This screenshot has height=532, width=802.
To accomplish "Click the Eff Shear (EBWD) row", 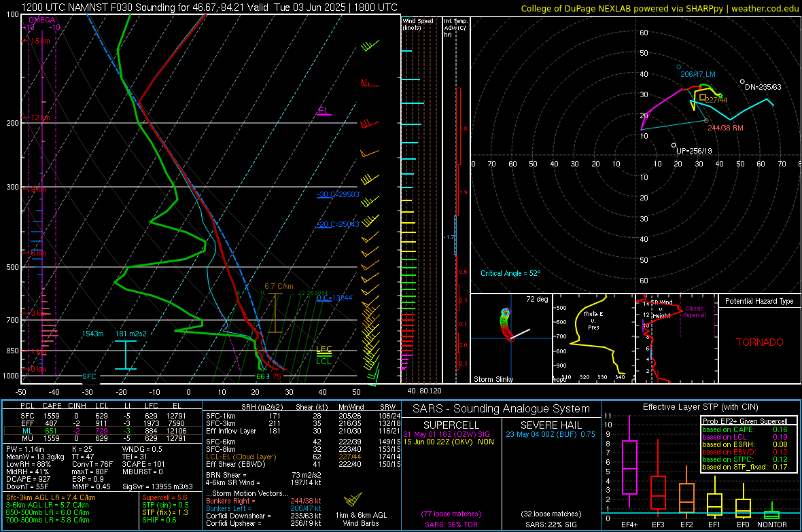I will (x=303, y=464).
